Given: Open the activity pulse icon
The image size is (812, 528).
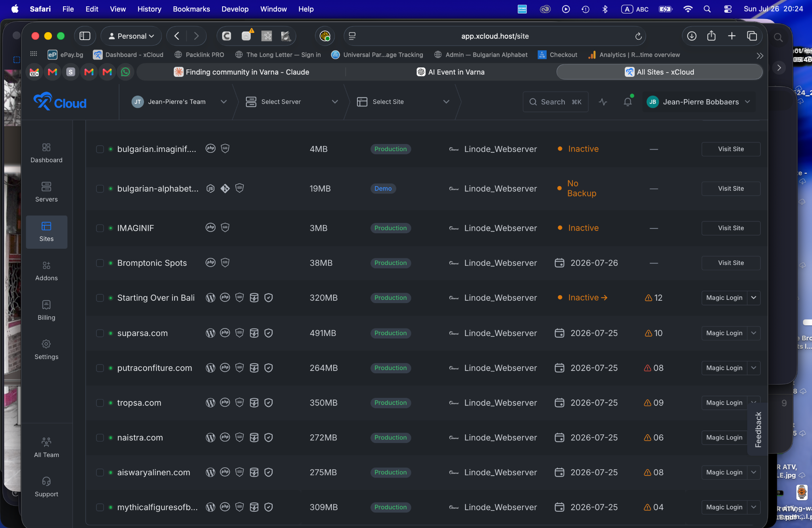Looking at the screenshot, I should pos(603,102).
